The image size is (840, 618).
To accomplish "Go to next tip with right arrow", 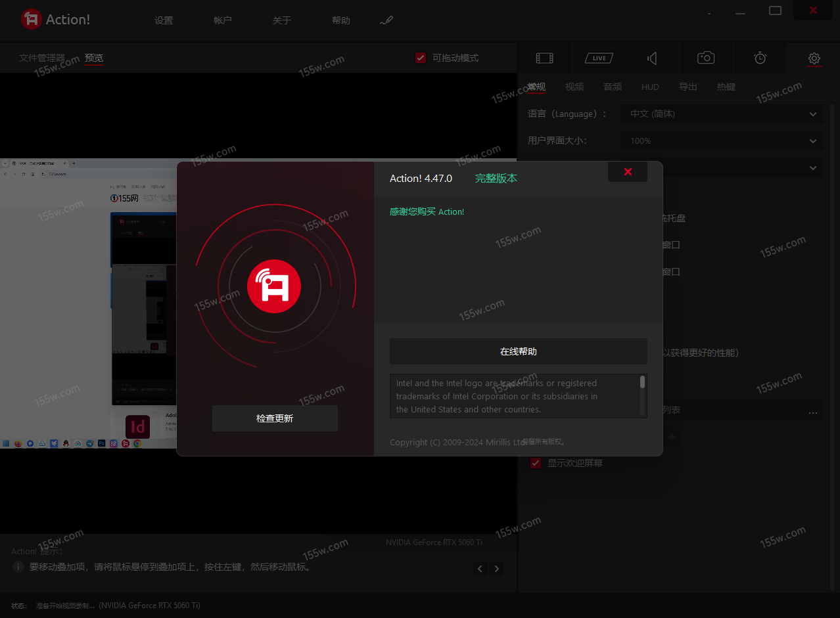I will (x=497, y=569).
